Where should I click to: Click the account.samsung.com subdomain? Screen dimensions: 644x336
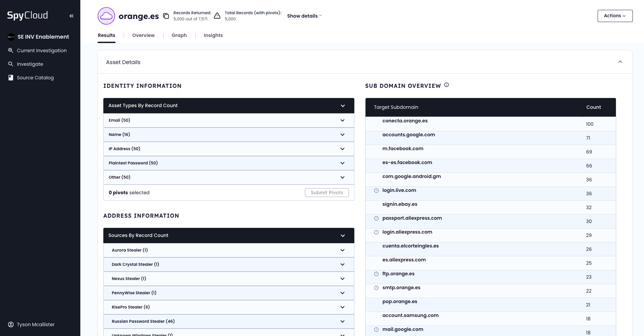tap(411, 315)
